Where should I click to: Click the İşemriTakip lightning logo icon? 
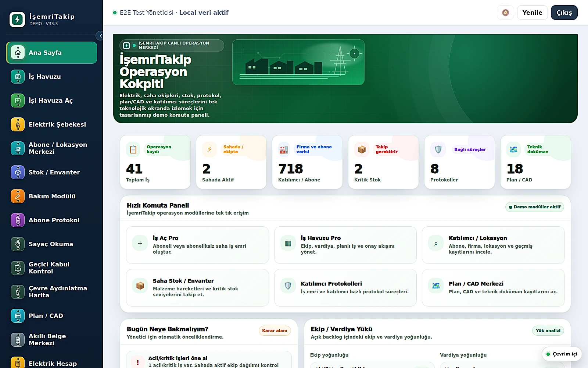pos(17,20)
